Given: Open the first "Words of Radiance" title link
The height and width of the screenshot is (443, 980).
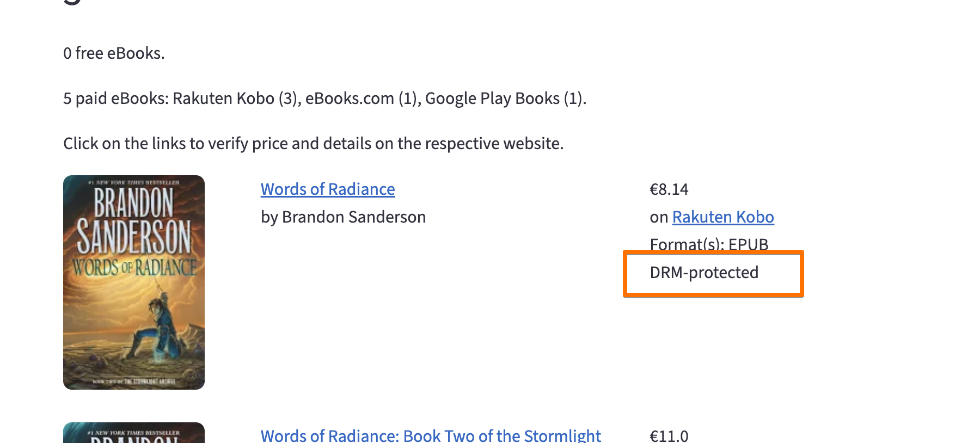Looking at the screenshot, I should tap(327, 189).
